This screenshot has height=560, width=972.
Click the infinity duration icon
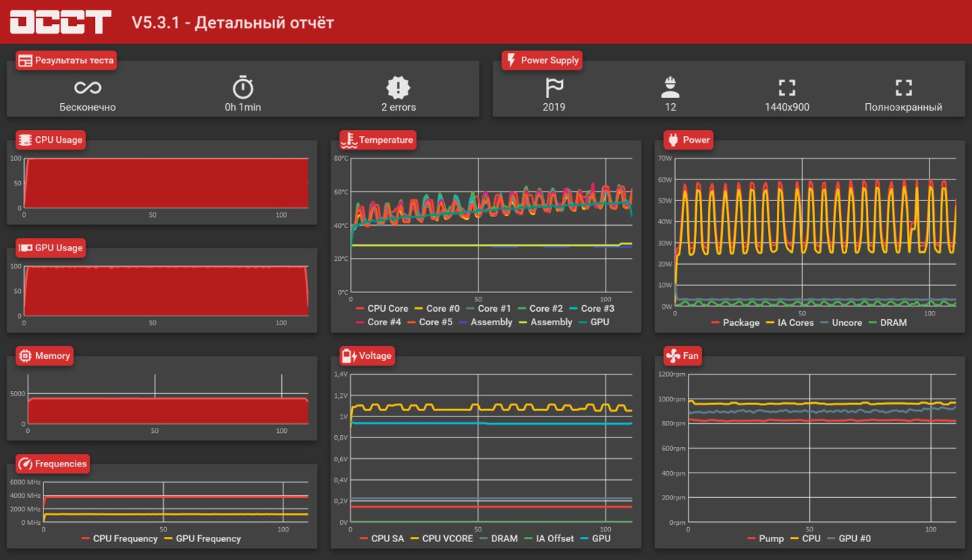click(87, 88)
